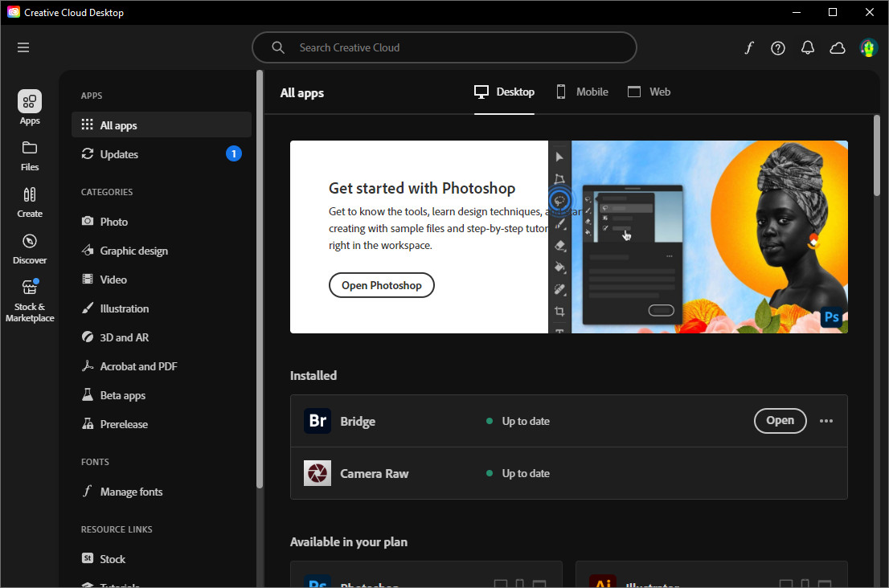Check cloud sync status icon

[x=838, y=47]
